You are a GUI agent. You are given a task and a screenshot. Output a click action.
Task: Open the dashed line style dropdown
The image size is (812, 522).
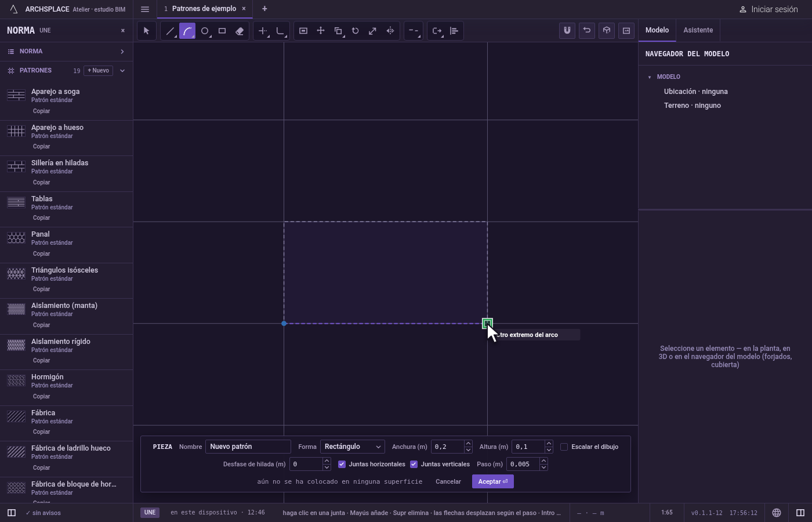[x=414, y=31]
